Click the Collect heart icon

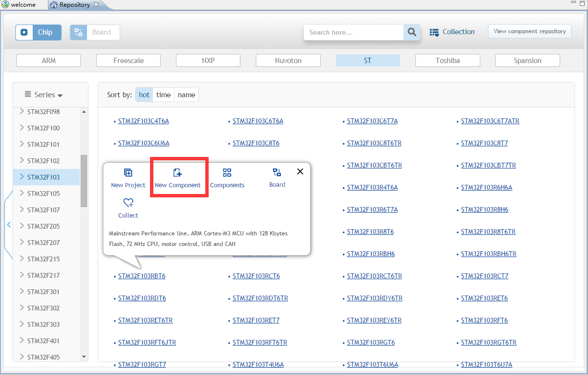tap(128, 203)
